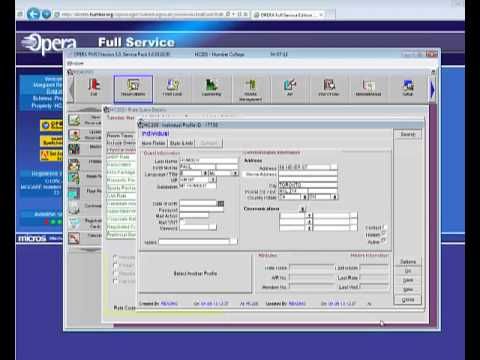Screen dimensions: 480x360
Task: Open the Miscellaneous module icon
Action: point(368,88)
